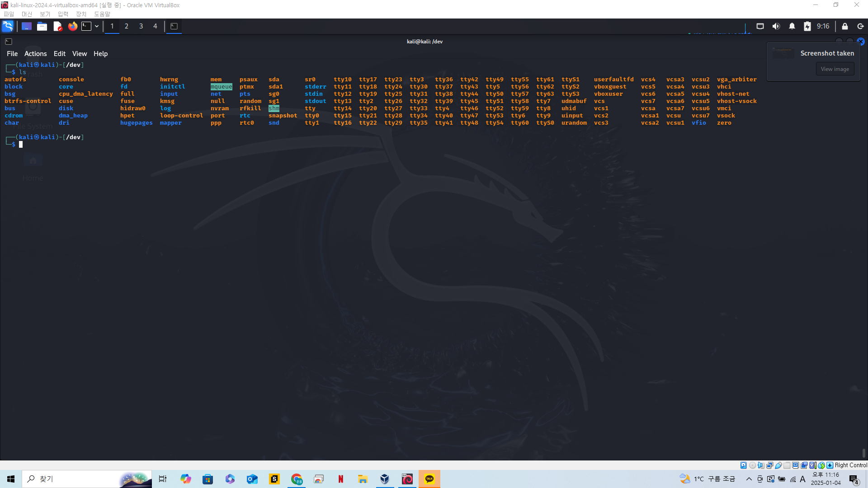Image resolution: width=868 pixels, height=488 pixels.
Task: Launch terminal emulator from panel
Action: [86, 26]
